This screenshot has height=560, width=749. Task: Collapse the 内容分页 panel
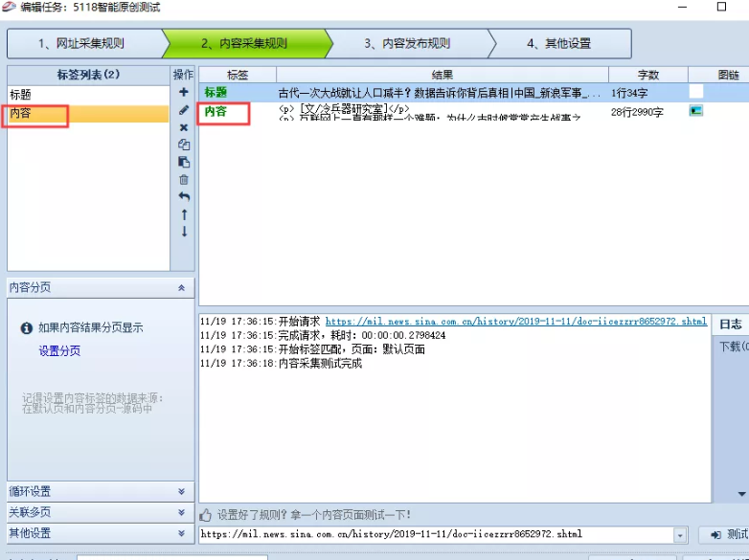pos(181,287)
